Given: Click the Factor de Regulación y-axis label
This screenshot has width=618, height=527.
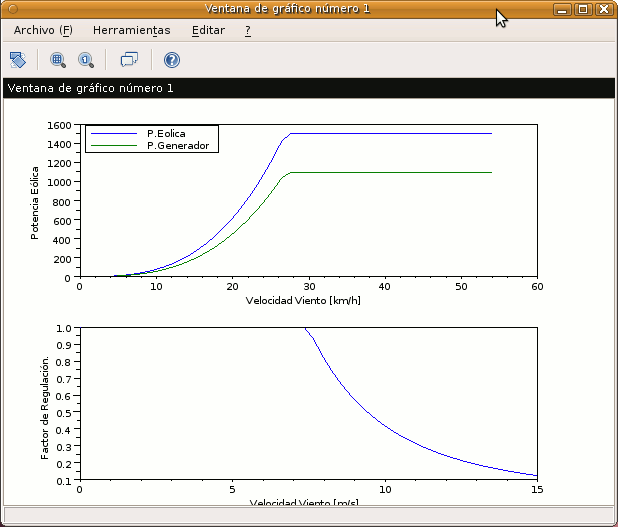Looking at the screenshot, I should click(x=45, y=408).
